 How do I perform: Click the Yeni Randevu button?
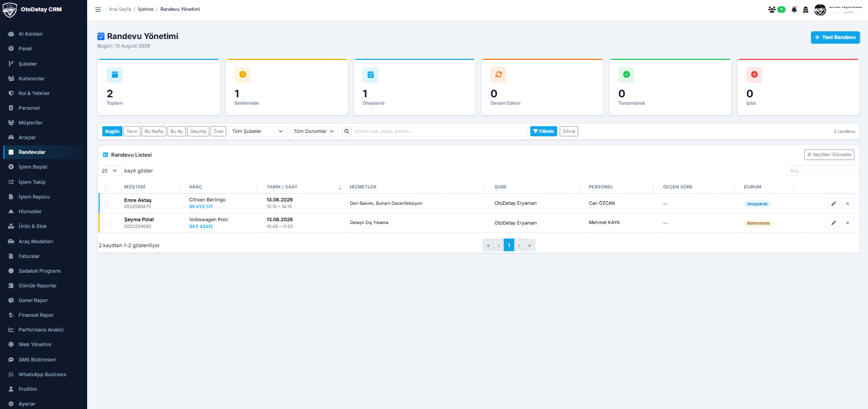[x=835, y=37]
